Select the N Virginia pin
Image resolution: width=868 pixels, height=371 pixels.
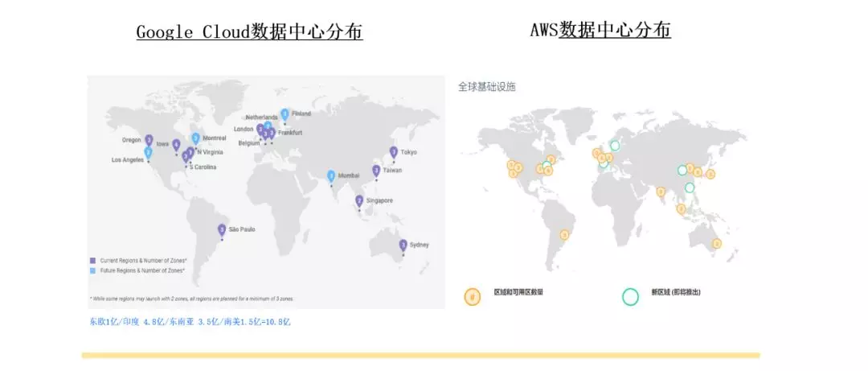[x=190, y=152]
